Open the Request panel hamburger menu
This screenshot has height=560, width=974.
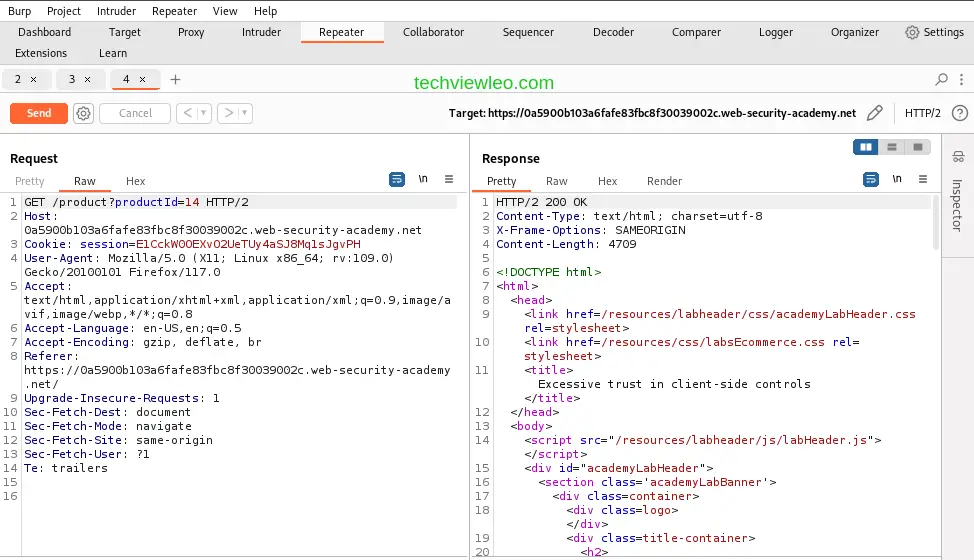[449, 180]
